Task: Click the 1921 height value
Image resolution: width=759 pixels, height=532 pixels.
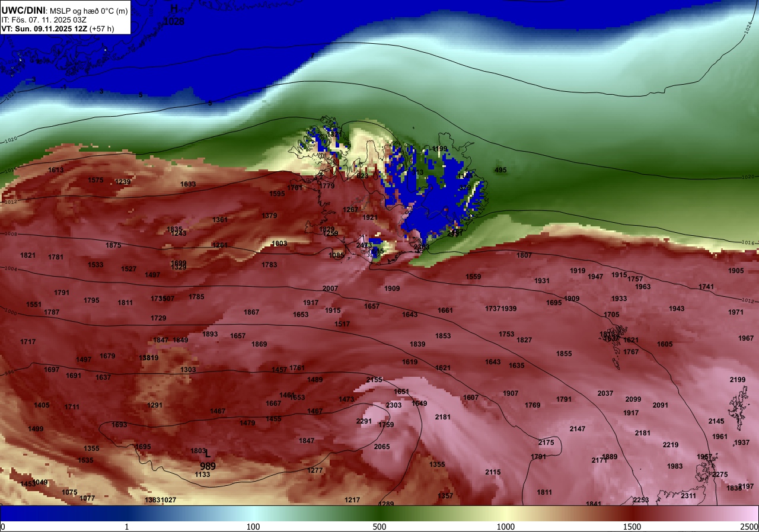Action: click(x=370, y=217)
